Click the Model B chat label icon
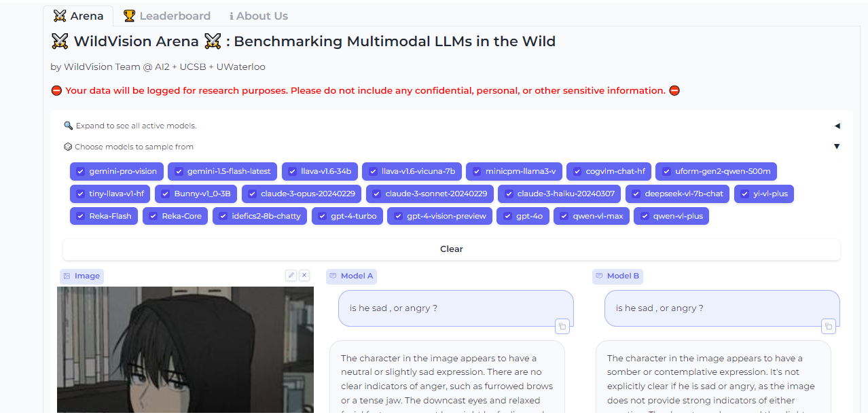 [599, 276]
